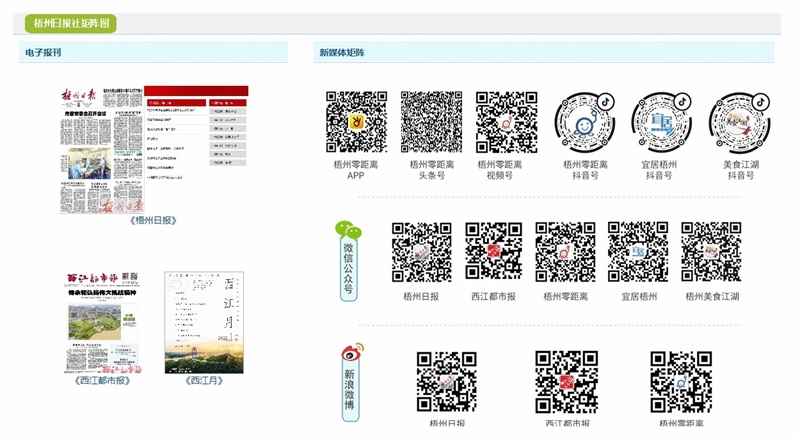Click the 梧州零距离 视频号 QR code

click(506, 122)
